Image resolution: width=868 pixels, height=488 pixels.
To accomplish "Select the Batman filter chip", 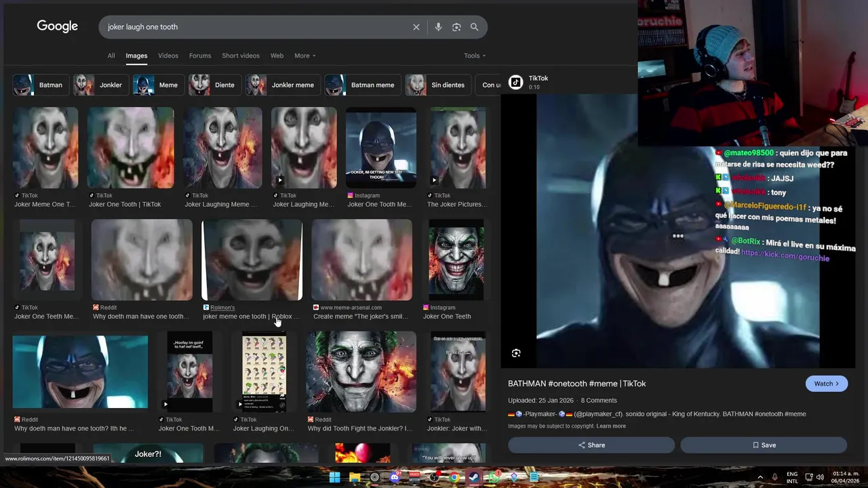I will 40,85.
